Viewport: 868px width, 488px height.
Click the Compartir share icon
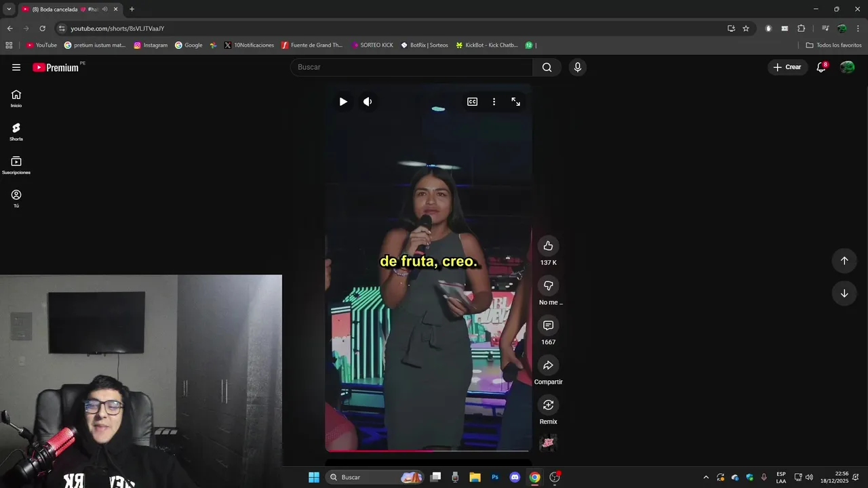point(548,365)
